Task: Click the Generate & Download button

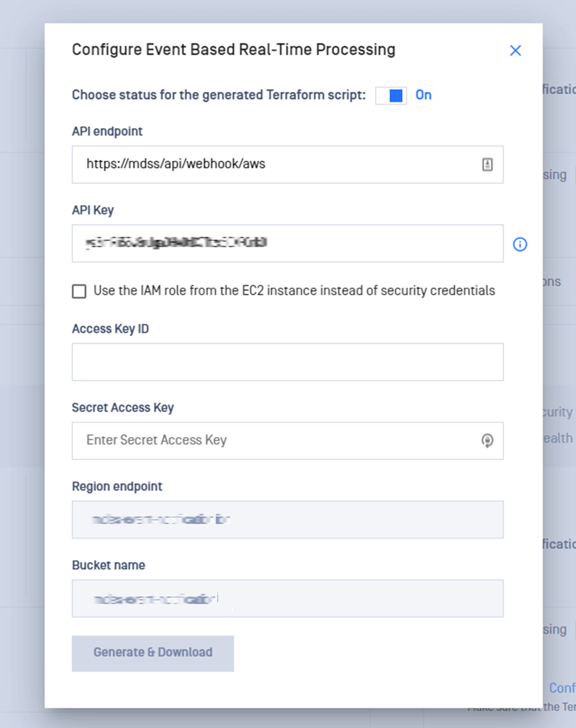Action: coord(153,653)
